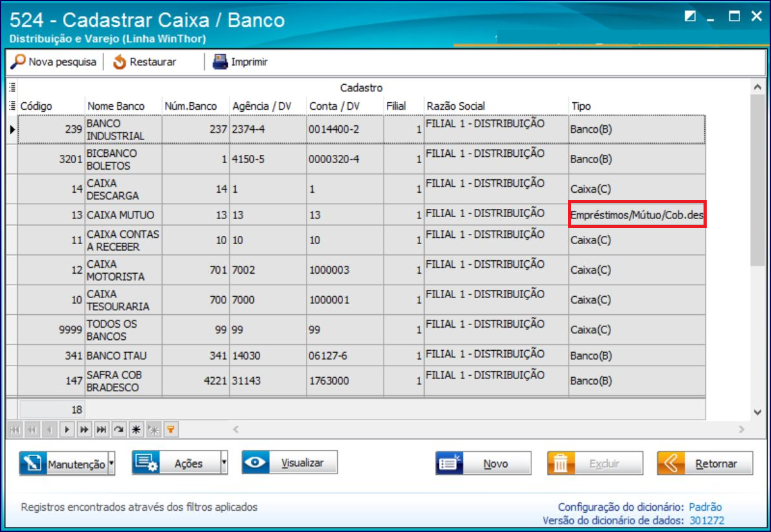Click the Nova pesquisa button
This screenshot has height=532, width=771.
point(54,62)
